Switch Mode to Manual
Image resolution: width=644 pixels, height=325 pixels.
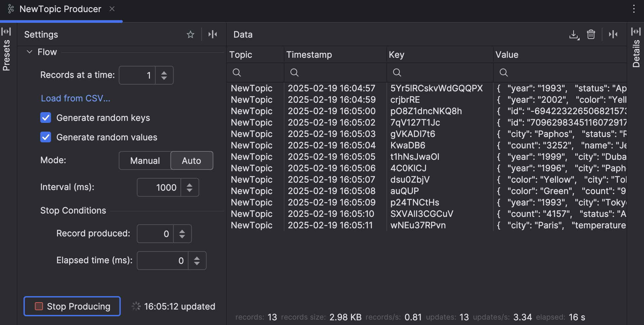point(145,160)
